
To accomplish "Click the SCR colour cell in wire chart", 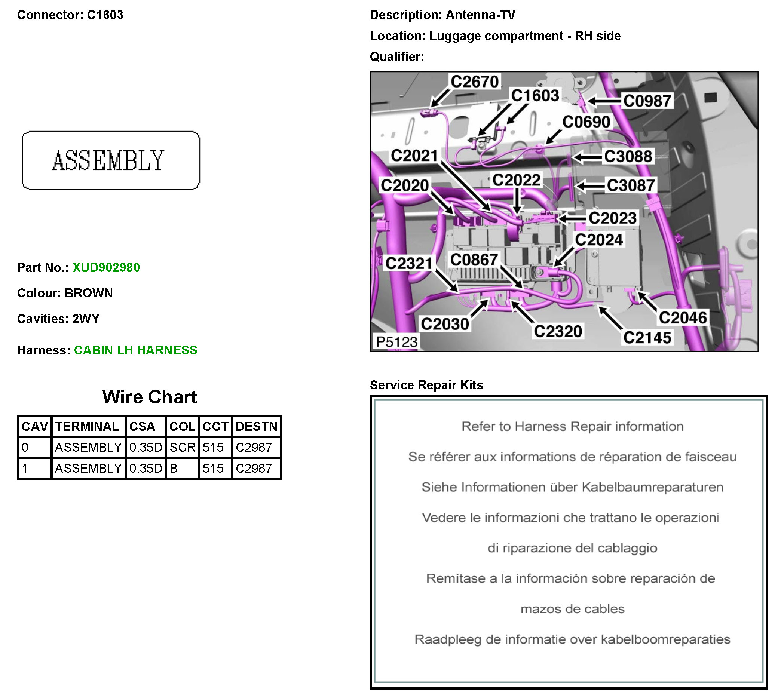I will click(x=183, y=448).
